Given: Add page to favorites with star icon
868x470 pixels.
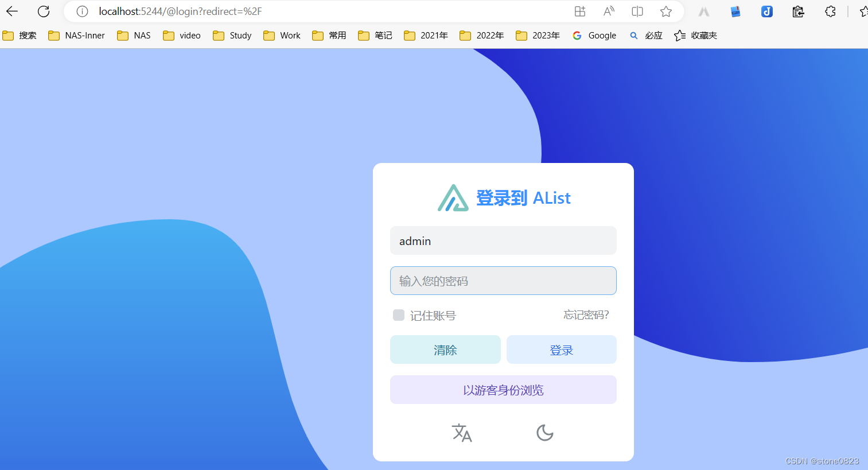Looking at the screenshot, I should 666,11.
